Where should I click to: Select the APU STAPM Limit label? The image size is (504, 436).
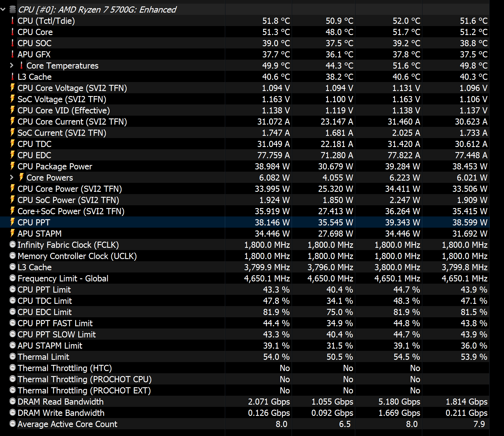pyautogui.click(x=50, y=346)
